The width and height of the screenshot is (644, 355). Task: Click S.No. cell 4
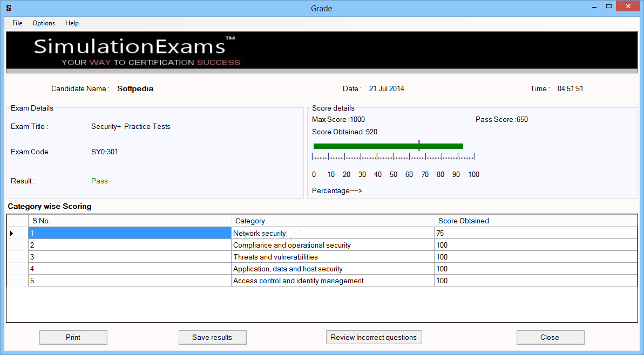click(x=130, y=269)
